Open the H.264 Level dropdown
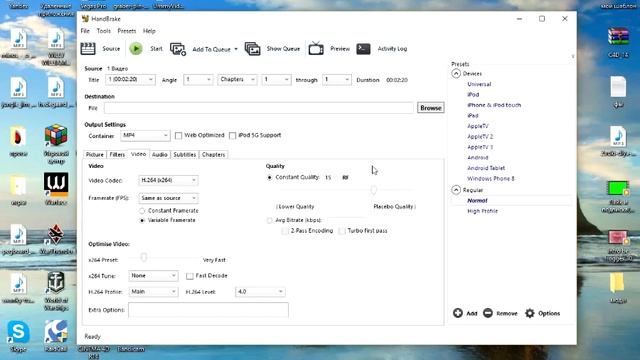The height and width of the screenshot is (360, 640). [260, 292]
